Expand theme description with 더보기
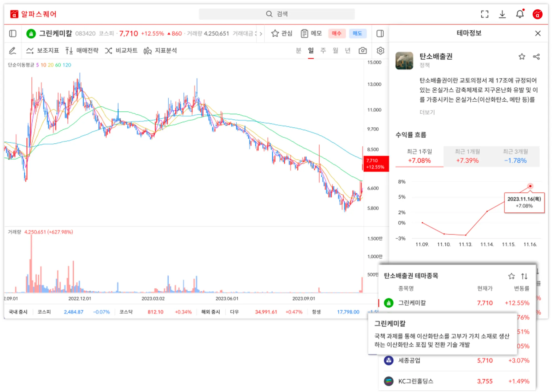The width and height of the screenshot is (552, 392). click(x=427, y=112)
